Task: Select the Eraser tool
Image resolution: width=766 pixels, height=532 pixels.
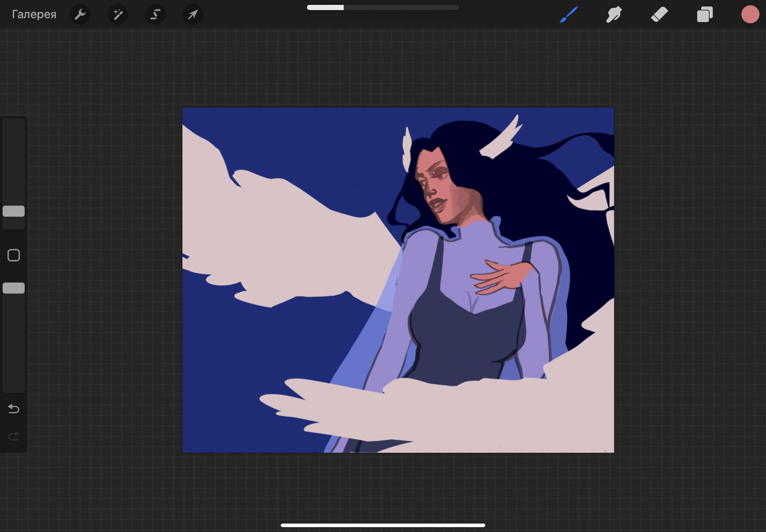Action: coord(659,14)
